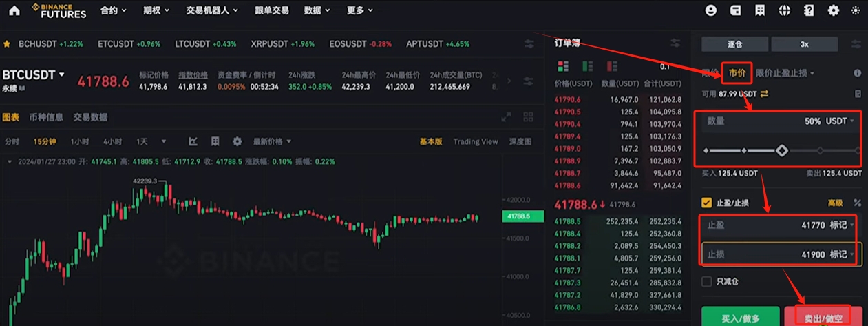868x326 pixels.
Task: Open 跟单交易 in the top menu
Action: click(x=272, y=10)
